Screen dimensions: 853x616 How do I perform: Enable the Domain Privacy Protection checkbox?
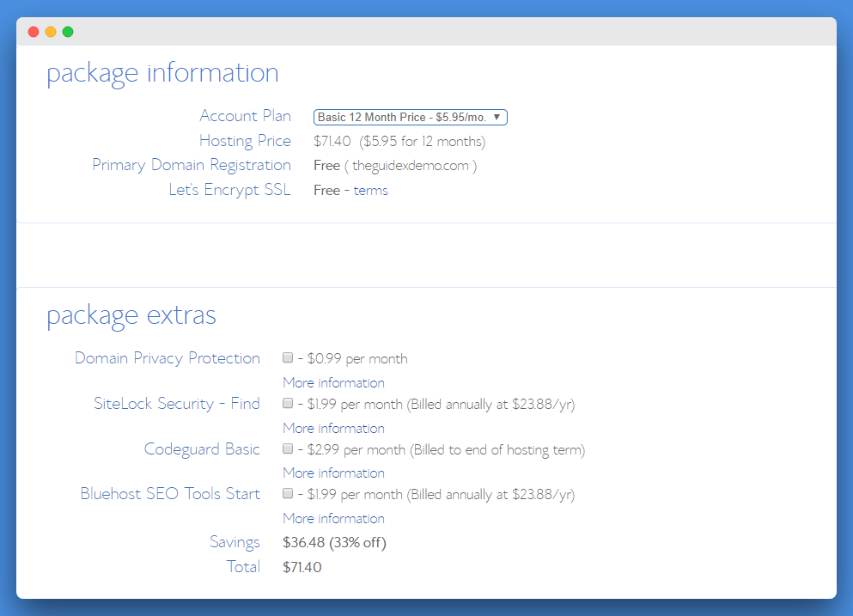288,358
